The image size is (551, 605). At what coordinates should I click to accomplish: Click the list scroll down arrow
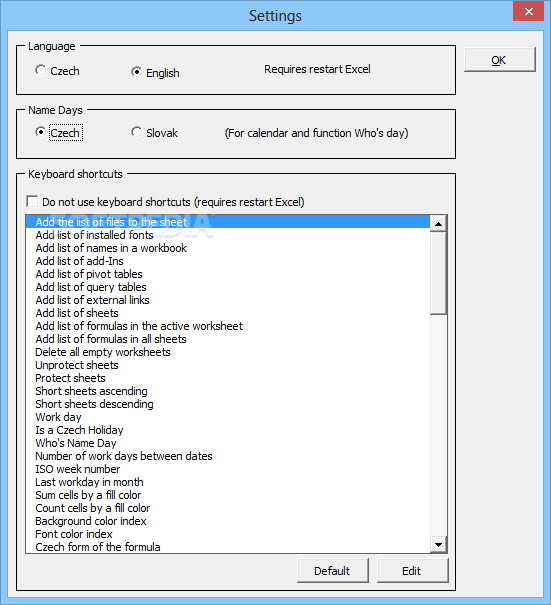438,544
